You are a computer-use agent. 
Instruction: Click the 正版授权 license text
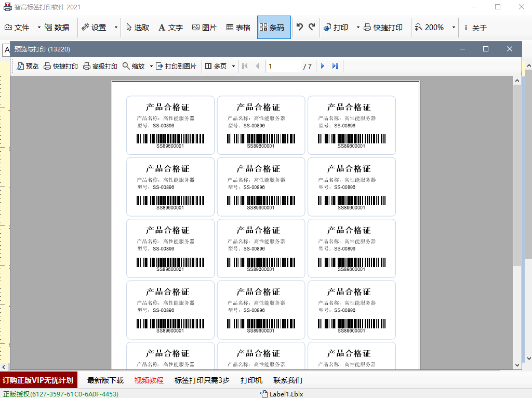click(x=61, y=394)
